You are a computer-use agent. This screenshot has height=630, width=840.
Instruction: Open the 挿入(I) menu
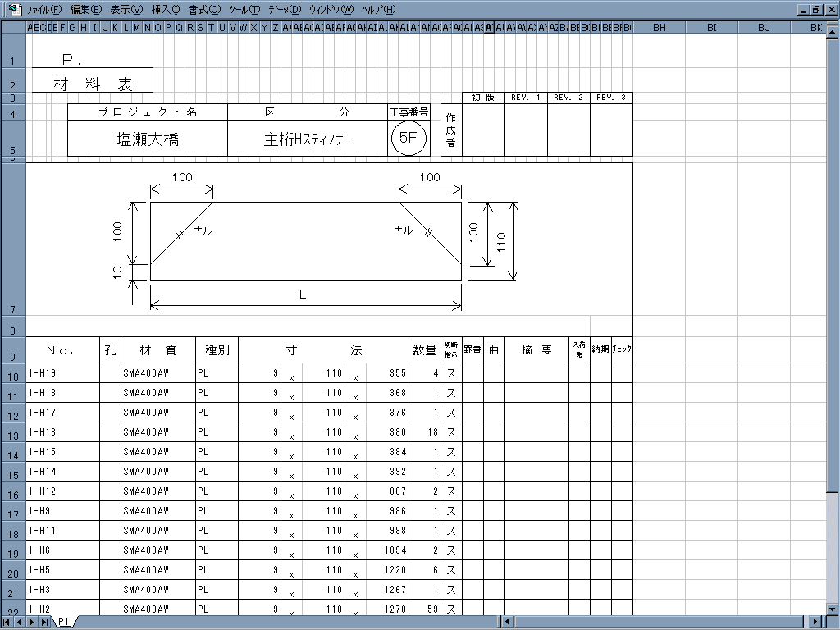click(165, 10)
